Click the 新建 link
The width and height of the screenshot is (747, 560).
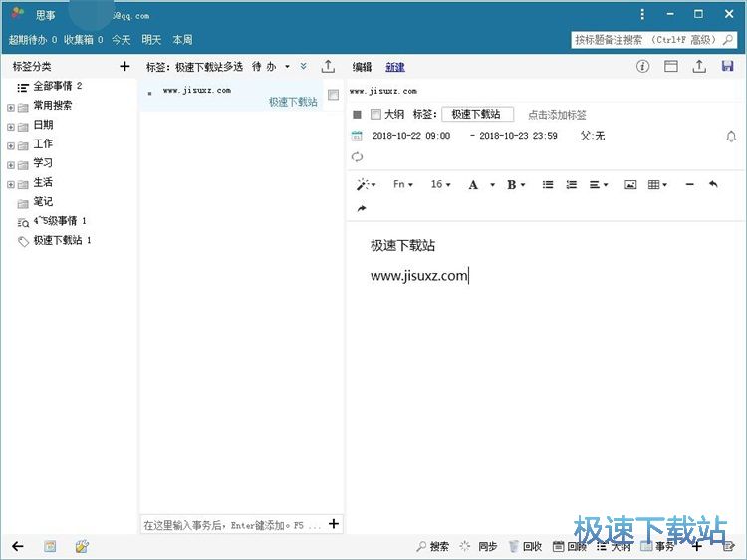(x=395, y=67)
